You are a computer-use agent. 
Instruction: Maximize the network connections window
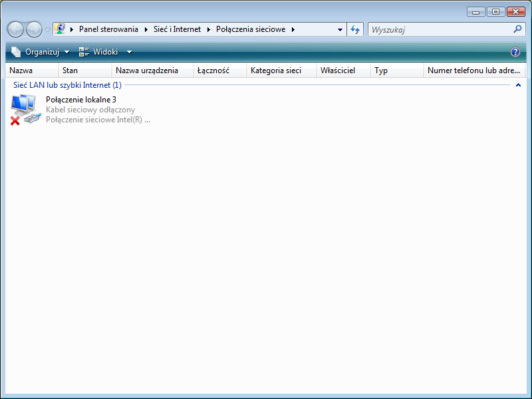[495, 12]
